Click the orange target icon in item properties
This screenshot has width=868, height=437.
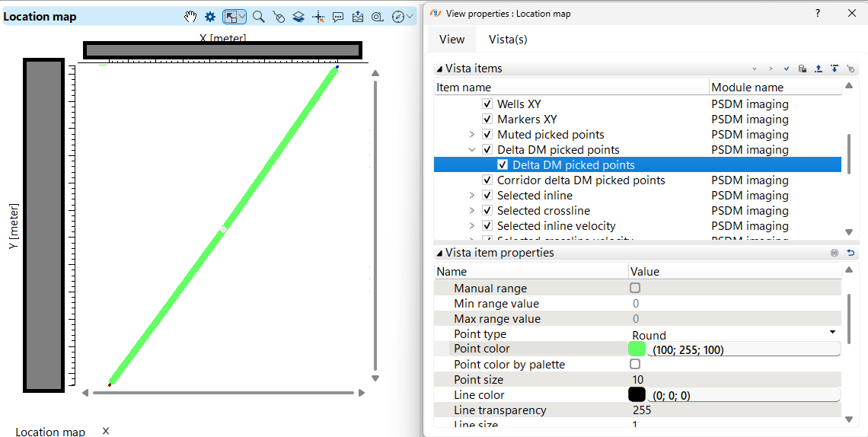click(x=834, y=253)
